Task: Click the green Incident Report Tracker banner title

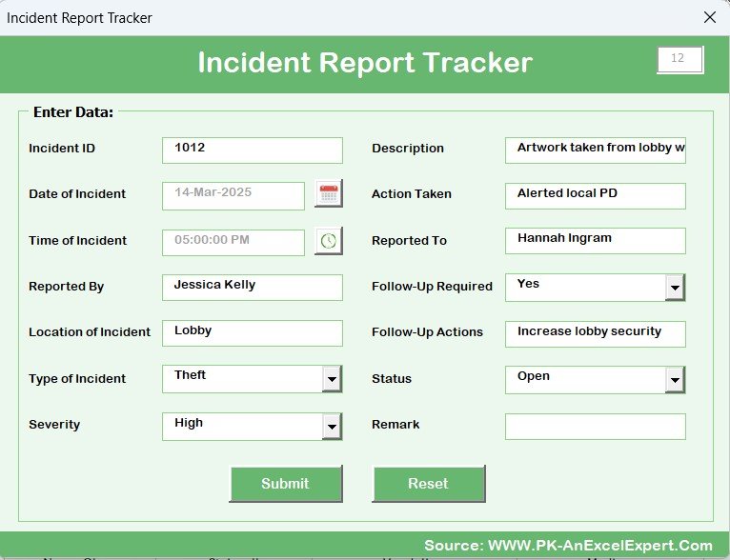Action: click(x=365, y=63)
